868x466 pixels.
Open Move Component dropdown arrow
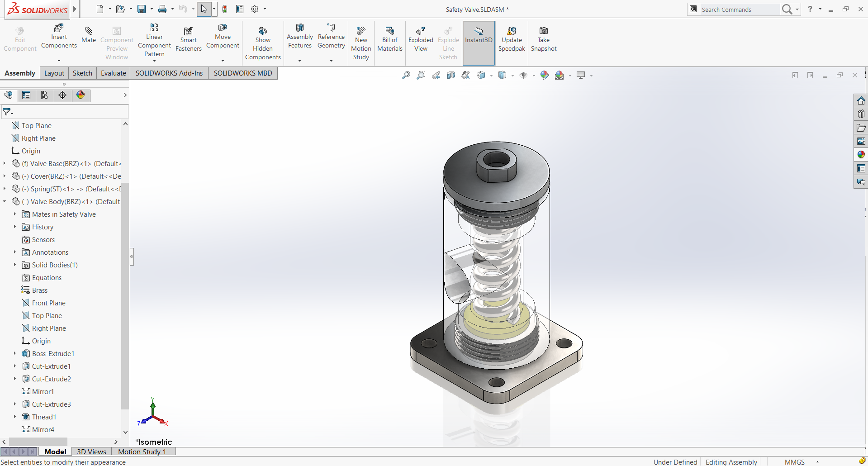[x=223, y=61]
